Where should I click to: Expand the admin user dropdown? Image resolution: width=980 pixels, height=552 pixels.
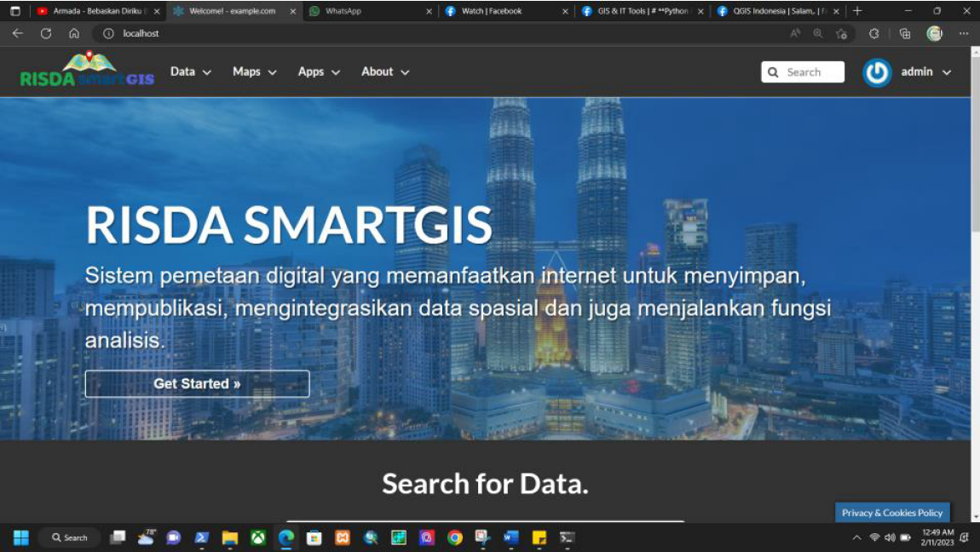point(925,72)
